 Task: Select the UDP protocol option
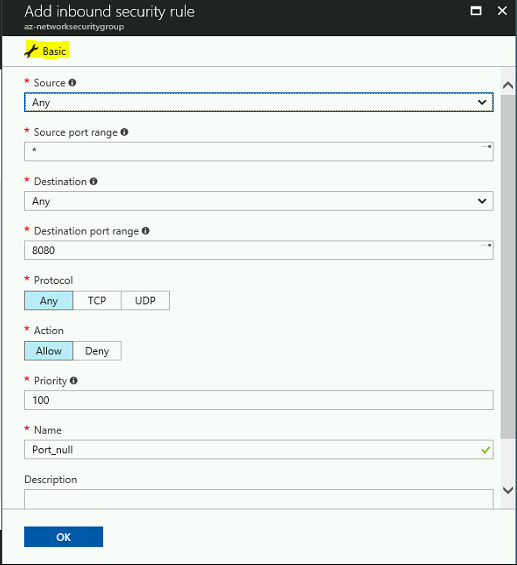point(145,301)
